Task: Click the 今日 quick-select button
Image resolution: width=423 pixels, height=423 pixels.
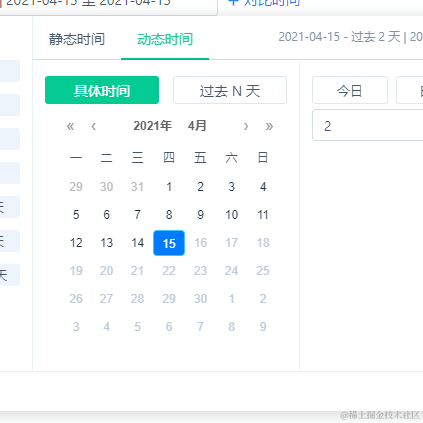Action: pos(350,90)
